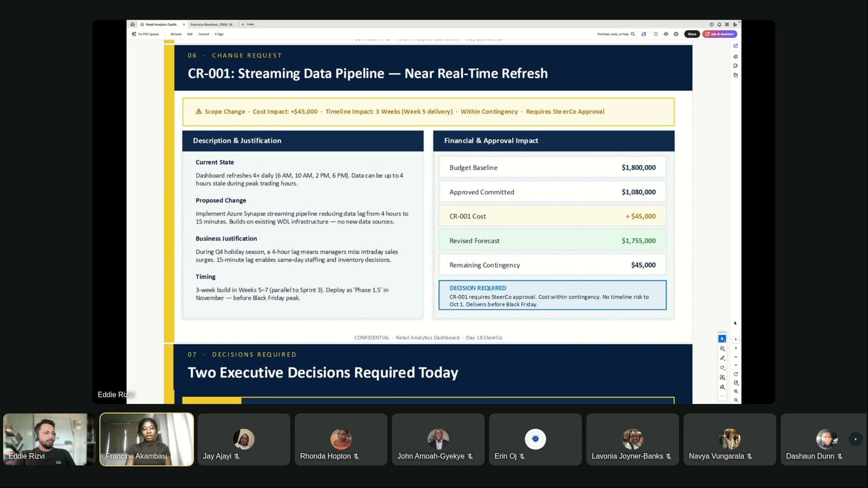Image resolution: width=868 pixels, height=488 pixels.
Task: Click the Find text, tools, or help search box
Action: tap(616, 34)
